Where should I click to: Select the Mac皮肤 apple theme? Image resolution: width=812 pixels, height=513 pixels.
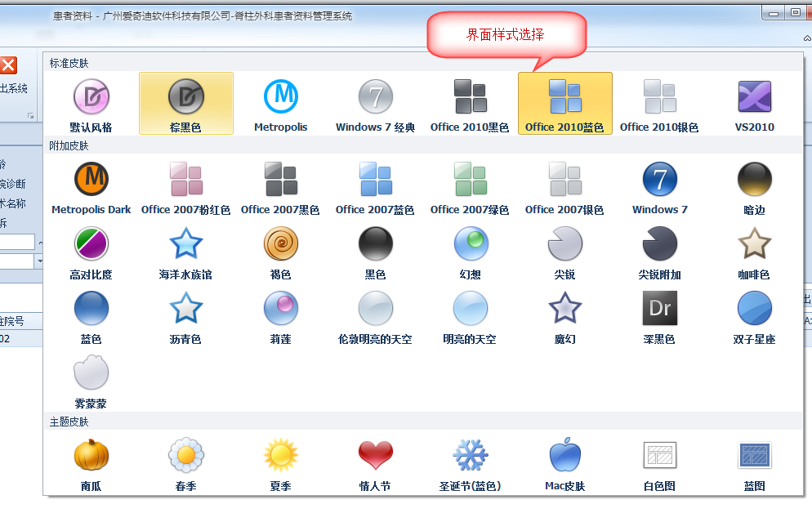pyautogui.click(x=565, y=464)
